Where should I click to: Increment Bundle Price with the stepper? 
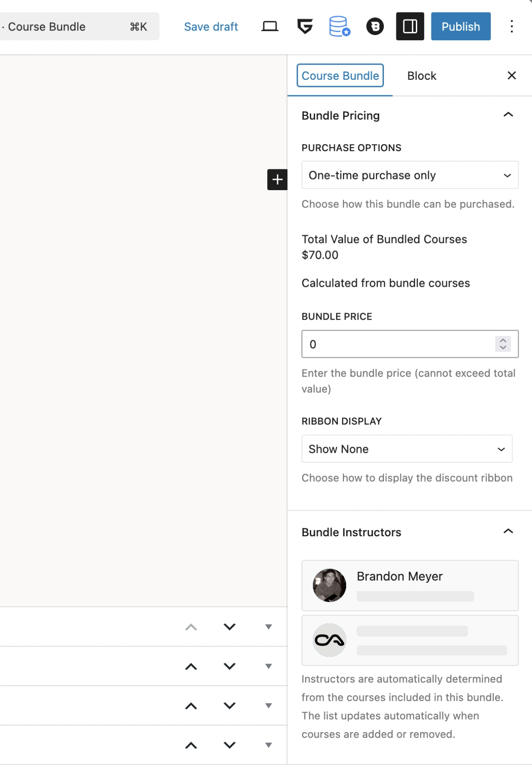click(503, 341)
